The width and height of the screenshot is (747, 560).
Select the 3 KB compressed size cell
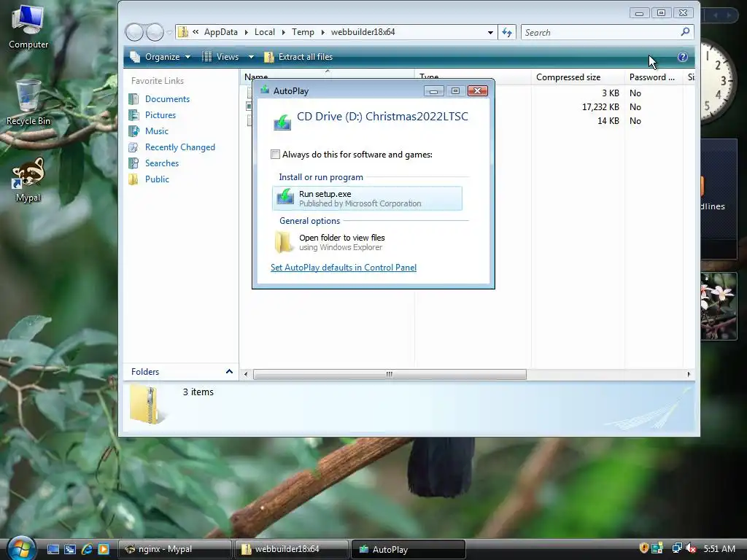[611, 93]
